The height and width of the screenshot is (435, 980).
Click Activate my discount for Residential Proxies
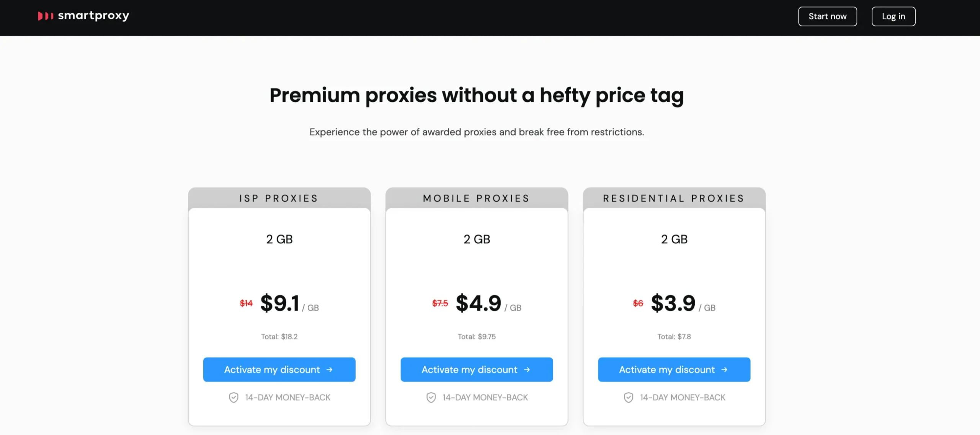[x=674, y=369]
